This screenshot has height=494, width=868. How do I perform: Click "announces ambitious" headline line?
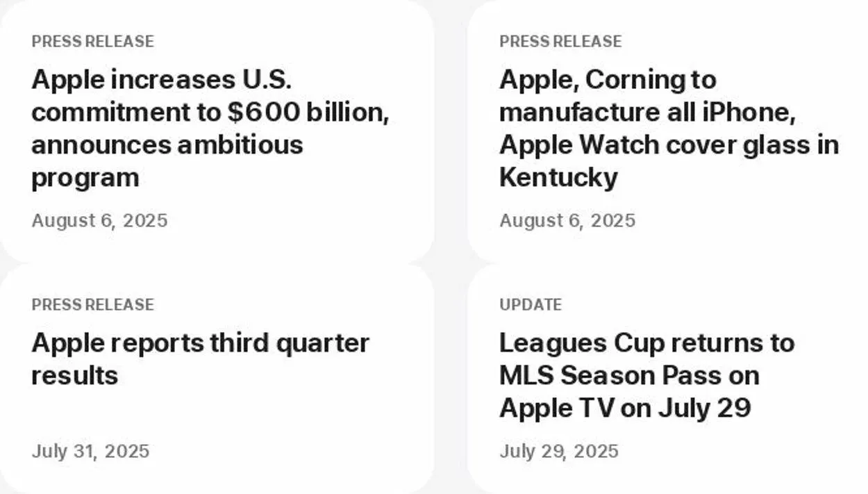pyautogui.click(x=167, y=145)
